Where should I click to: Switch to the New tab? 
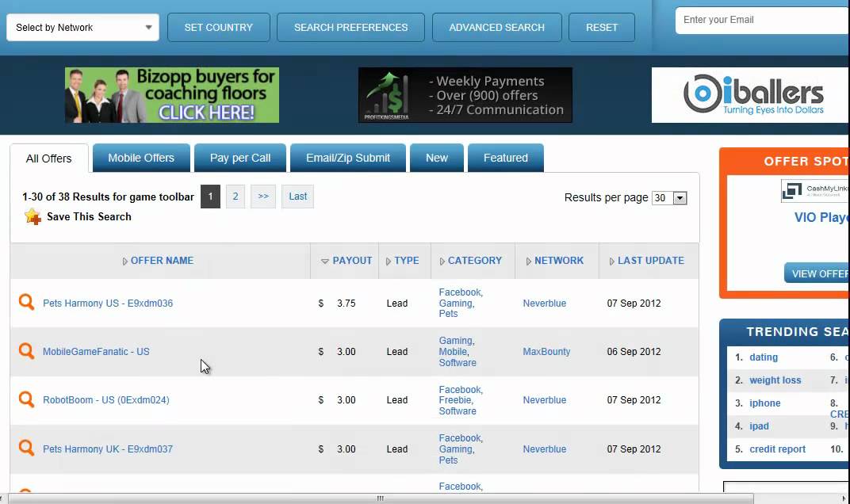(x=437, y=158)
